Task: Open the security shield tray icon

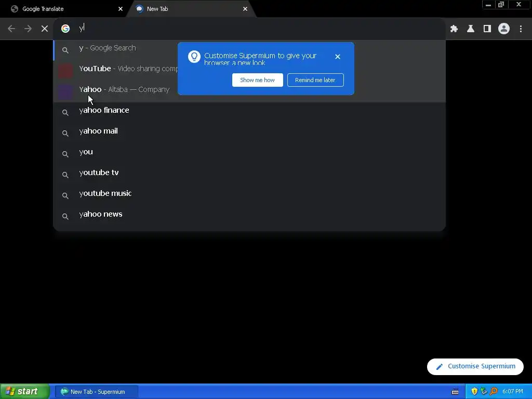Action: [x=474, y=392]
